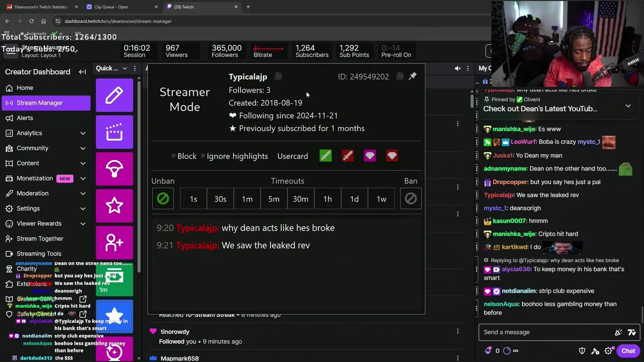Screen dimensions: 644x362
Task: Click the Chat send button
Action: tap(628, 351)
